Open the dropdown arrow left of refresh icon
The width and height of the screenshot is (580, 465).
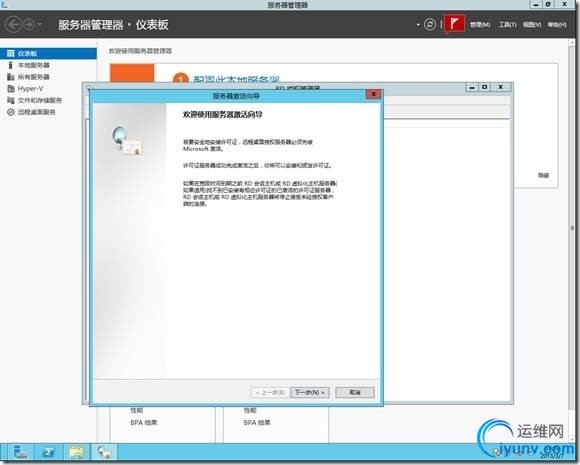pos(418,25)
